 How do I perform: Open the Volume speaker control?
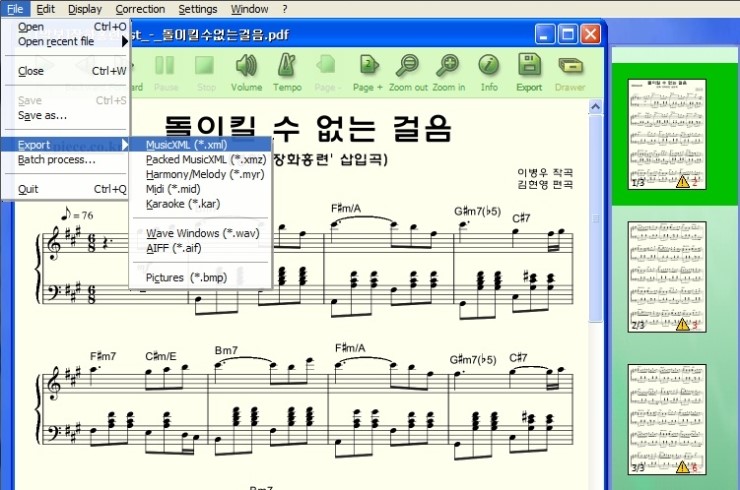(246, 73)
